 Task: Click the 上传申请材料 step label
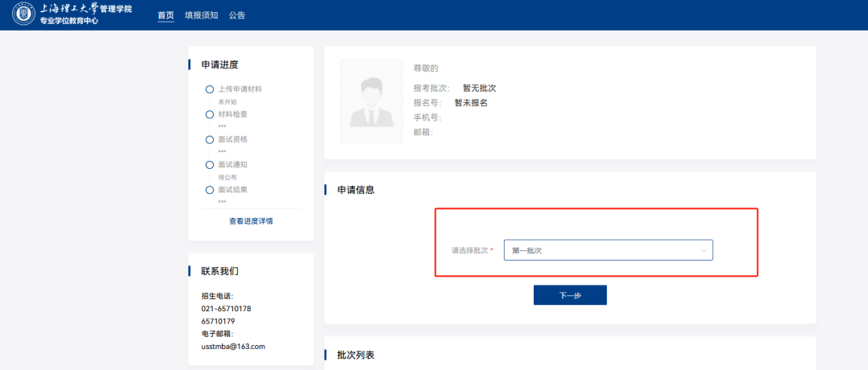(240, 89)
